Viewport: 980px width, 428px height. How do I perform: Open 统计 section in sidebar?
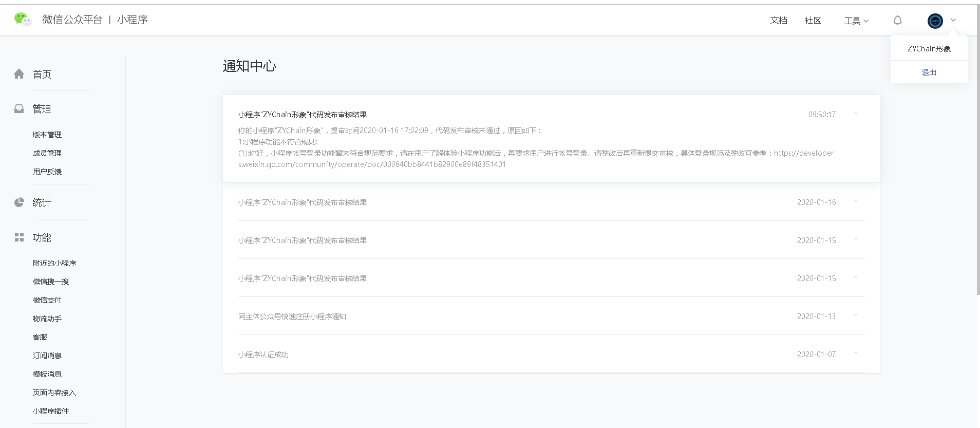(x=42, y=203)
